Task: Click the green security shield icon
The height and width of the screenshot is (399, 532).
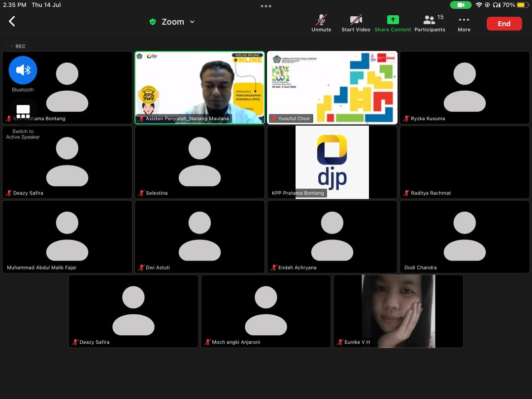Action: coord(153,22)
